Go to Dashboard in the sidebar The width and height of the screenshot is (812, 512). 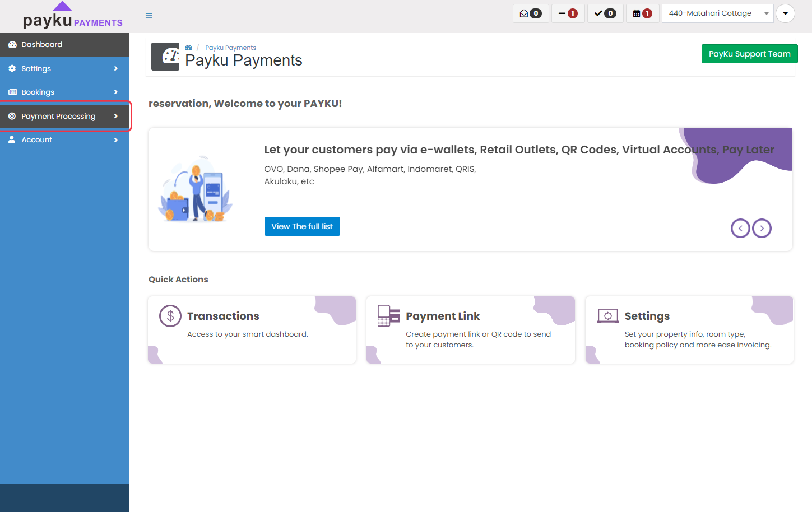coord(64,45)
